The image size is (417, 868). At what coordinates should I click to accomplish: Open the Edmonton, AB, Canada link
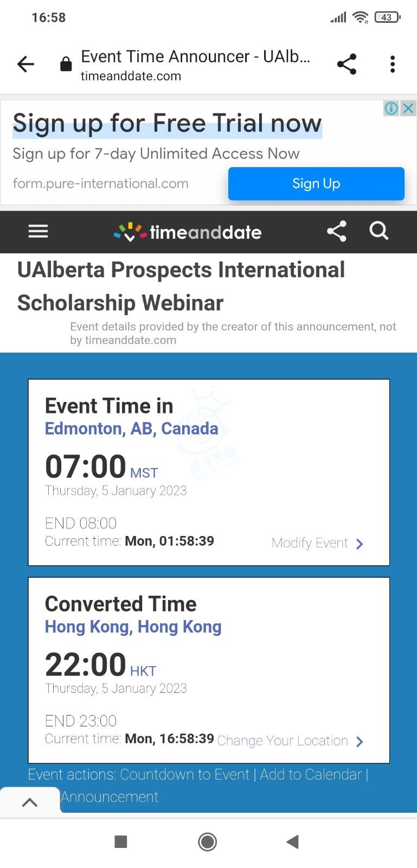[131, 429]
